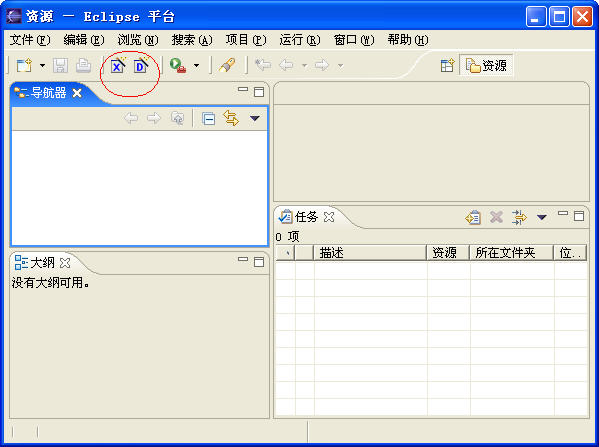The image size is (599, 447).
Task: Close the 导航器 view tab
Action: click(77, 93)
